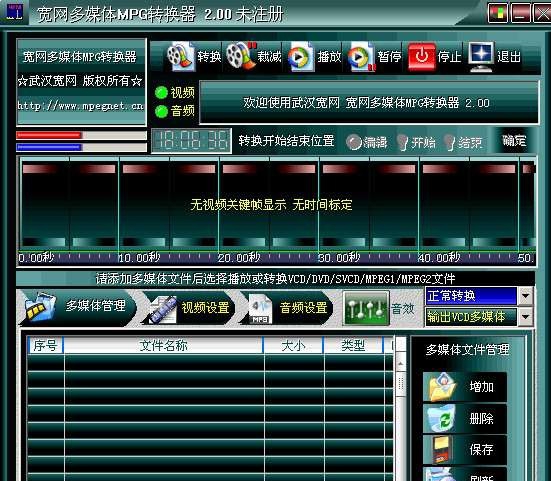This screenshot has width=551, height=481.
Task: Click the 裁减 (trim) film reel icon
Action: coord(241,56)
